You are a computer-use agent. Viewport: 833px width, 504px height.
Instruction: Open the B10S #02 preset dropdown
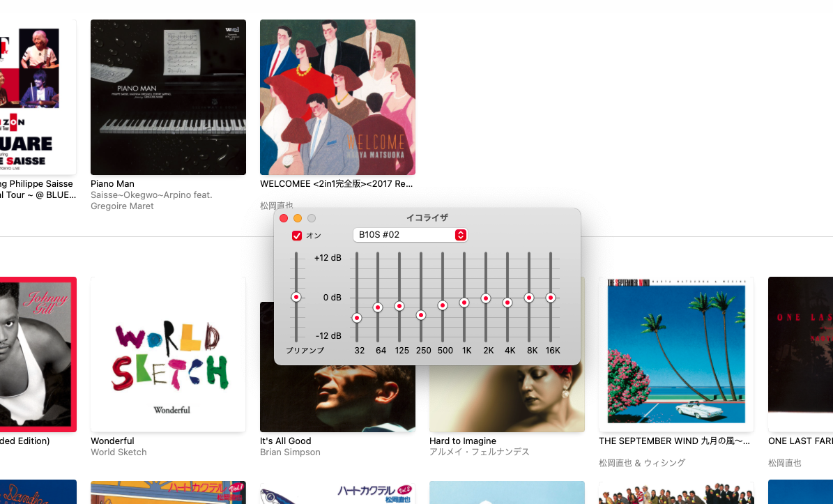pyautogui.click(x=410, y=235)
